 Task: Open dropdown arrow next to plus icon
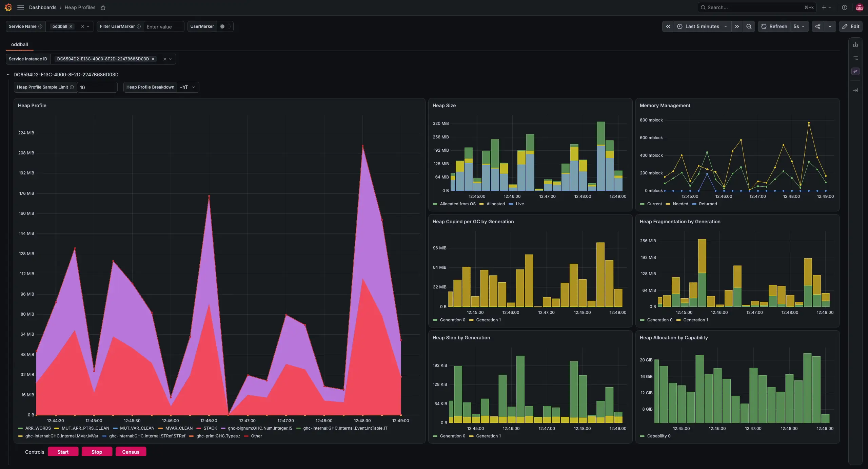point(830,7)
